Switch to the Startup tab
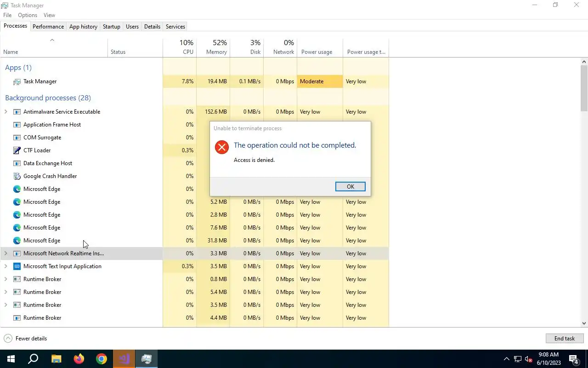The image size is (588, 368). (x=111, y=27)
